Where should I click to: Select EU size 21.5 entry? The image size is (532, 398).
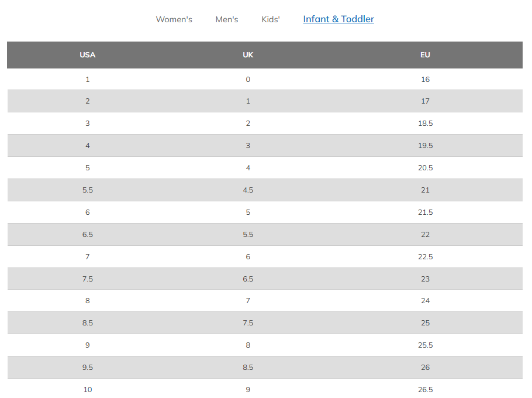pos(425,212)
